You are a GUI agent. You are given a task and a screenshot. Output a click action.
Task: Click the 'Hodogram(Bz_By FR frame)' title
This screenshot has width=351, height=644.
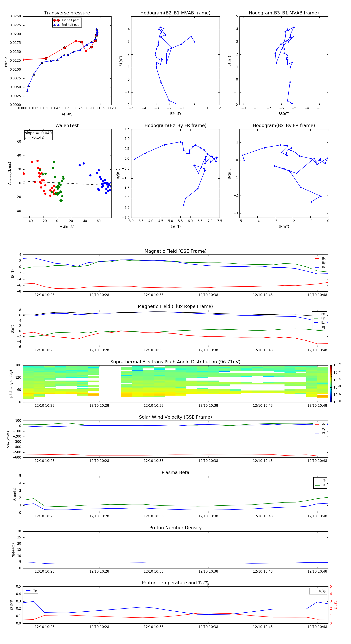coord(175,125)
